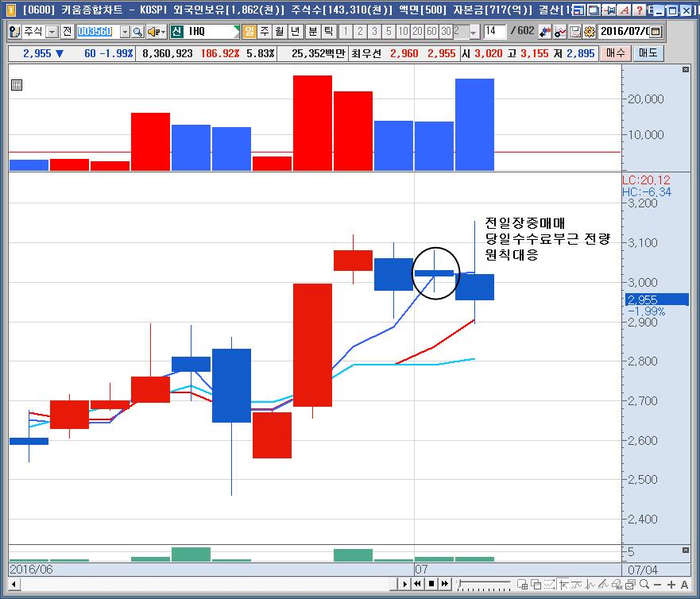Screen dimensions: 700x599
Task: Select the monthly (월) chart period
Action: pos(280,32)
